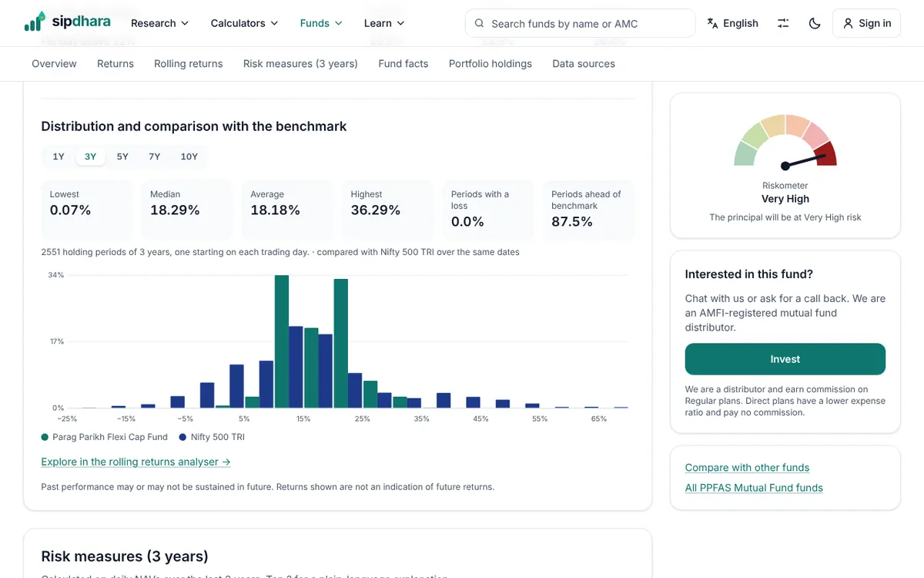Screen dimensions: 924x578
Task: Select the 3Y period option
Action: [x=91, y=156]
